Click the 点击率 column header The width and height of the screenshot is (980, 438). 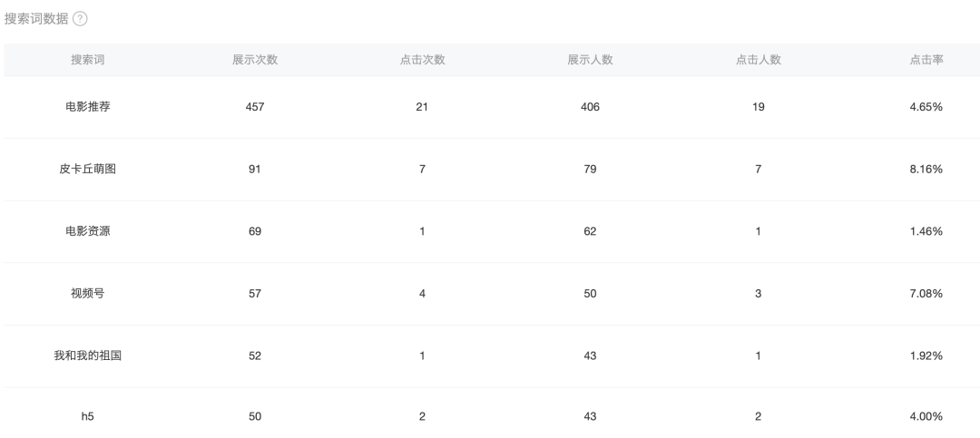(x=926, y=60)
